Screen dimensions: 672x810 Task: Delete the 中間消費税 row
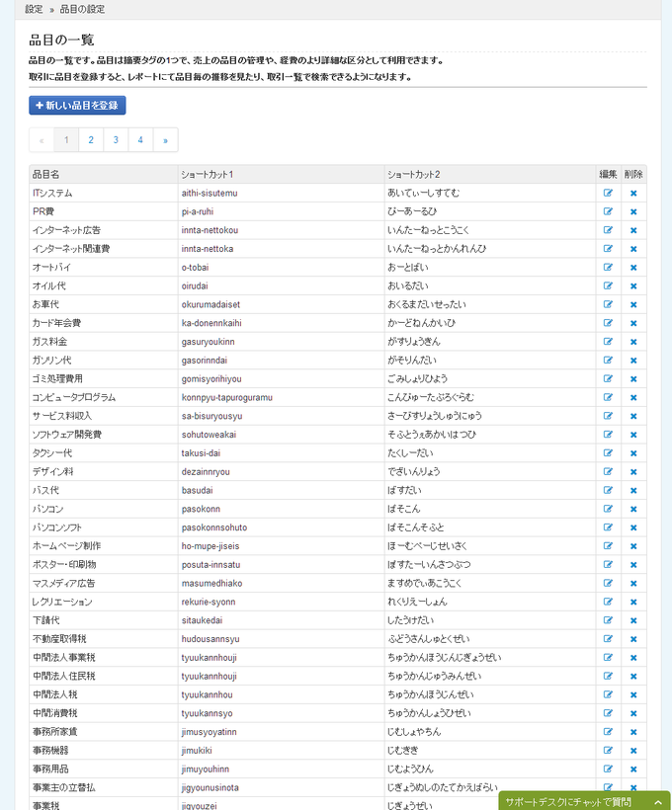tap(633, 714)
